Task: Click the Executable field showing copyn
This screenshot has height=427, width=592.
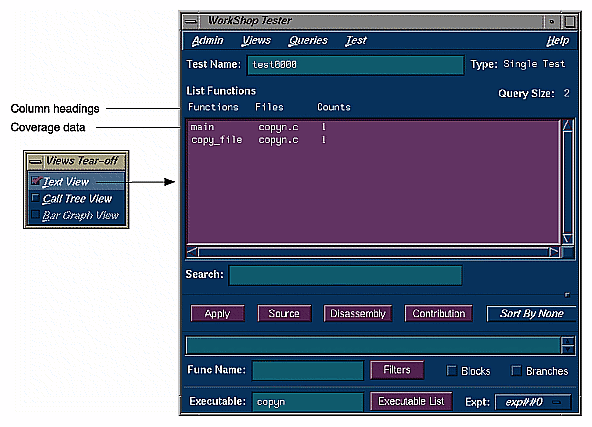Action: [308, 402]
